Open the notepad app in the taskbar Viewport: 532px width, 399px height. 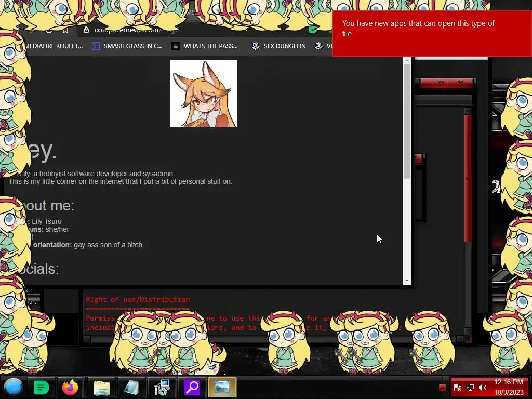pyautogui.click(x=131, y=388)
